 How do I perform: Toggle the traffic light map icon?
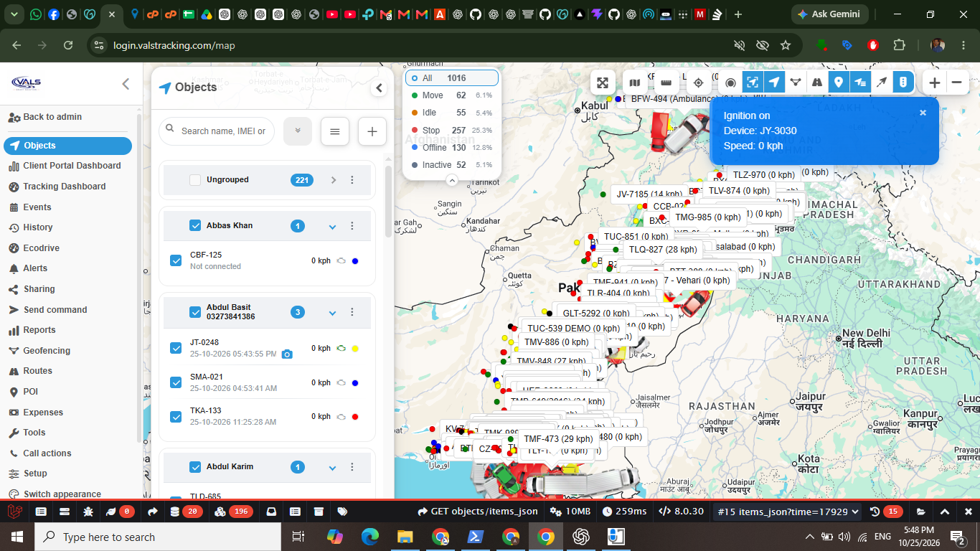(x=903, y=83)
